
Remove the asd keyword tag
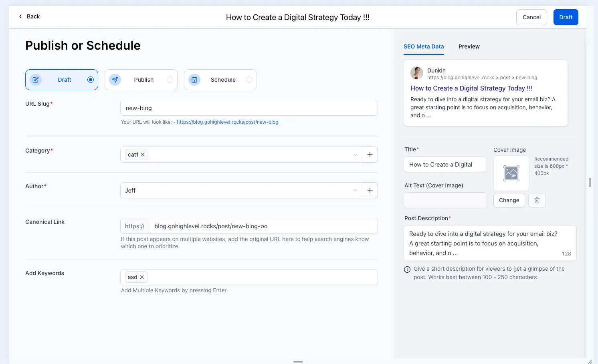tap(142, 277)
